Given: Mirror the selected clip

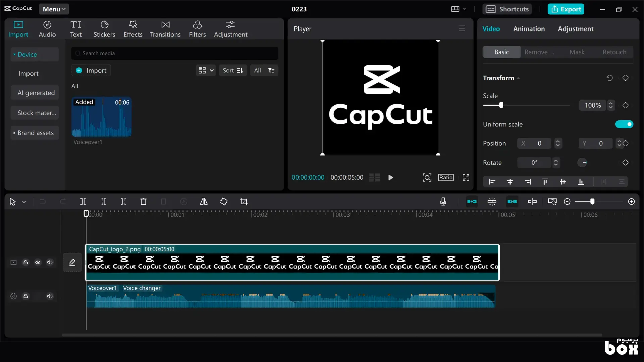Looking at the screenshot, I should (204, 202).
